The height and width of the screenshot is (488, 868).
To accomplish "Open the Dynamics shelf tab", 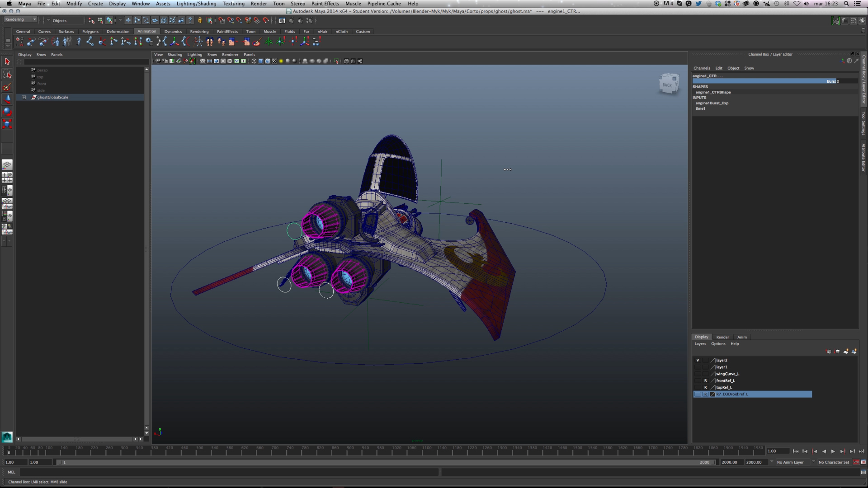I will coord(173,32).
